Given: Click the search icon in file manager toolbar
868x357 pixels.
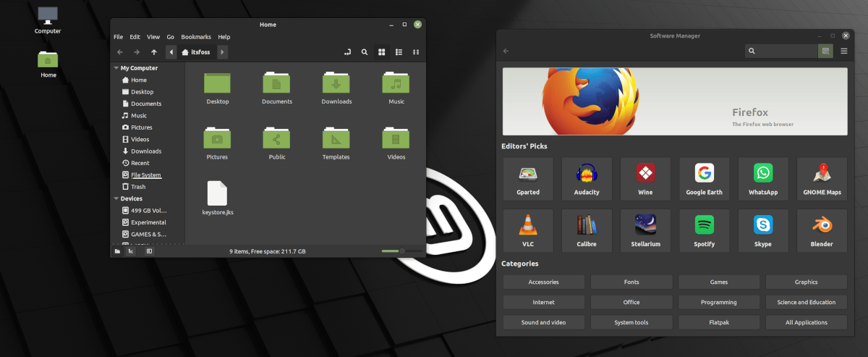Looking at the screenshot, I should coord(364,52).
